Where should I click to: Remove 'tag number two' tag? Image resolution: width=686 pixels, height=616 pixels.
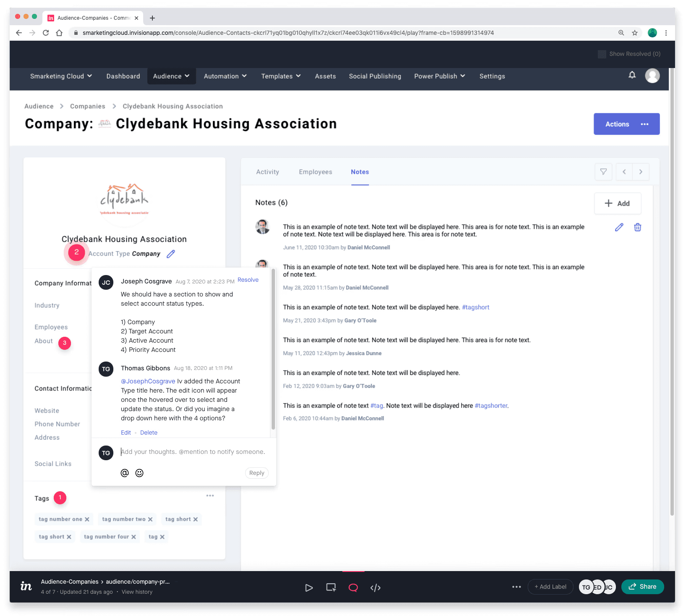click(x=150, y=519)
